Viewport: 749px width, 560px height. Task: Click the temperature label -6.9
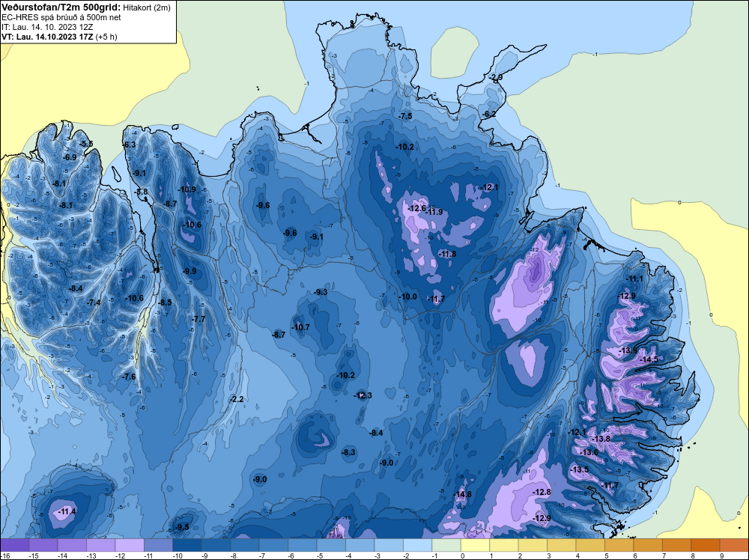[70, 157]
